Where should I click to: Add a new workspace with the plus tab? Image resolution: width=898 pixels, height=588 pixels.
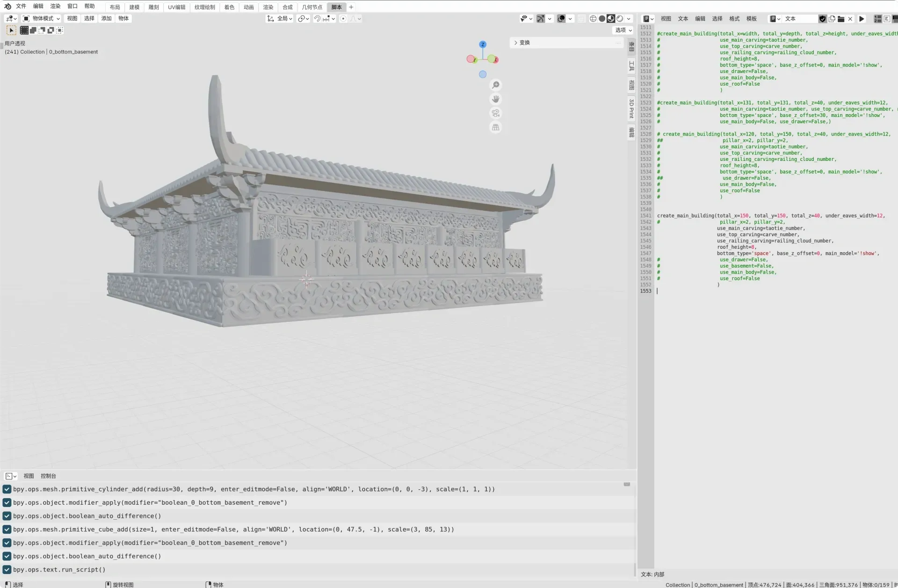(351, 7)
